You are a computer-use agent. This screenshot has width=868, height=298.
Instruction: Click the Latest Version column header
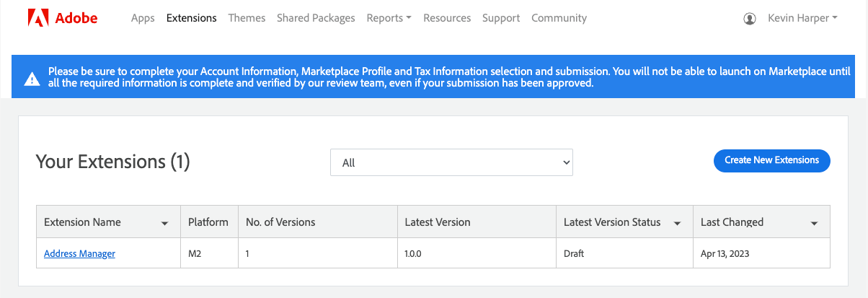tap(477, 222)
